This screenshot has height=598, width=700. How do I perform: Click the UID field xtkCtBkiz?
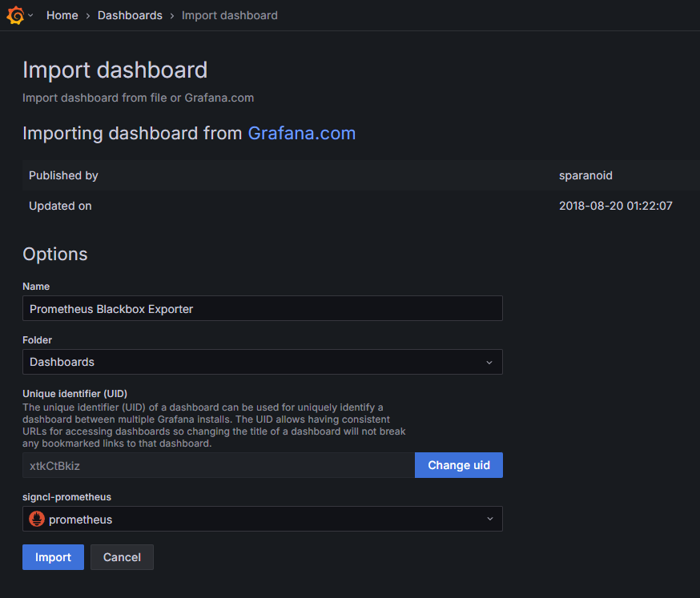(x=219, y=465)
